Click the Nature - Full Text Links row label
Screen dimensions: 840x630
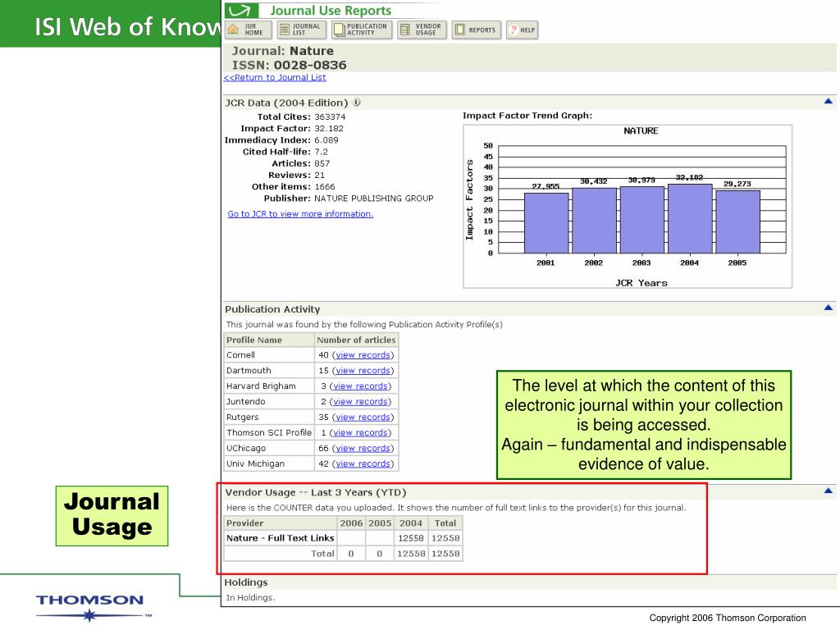281,538
